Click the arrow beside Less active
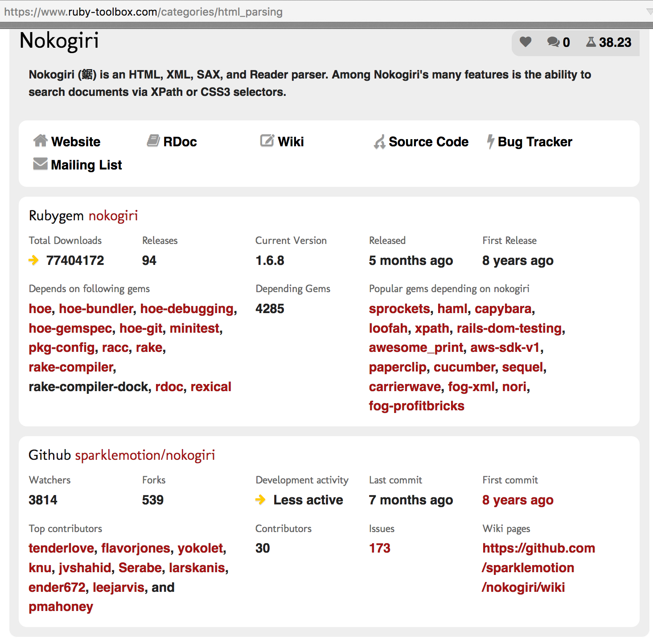The height and width of the screenshot is (644, 653). pyautogui.click(x=260, y=500)
